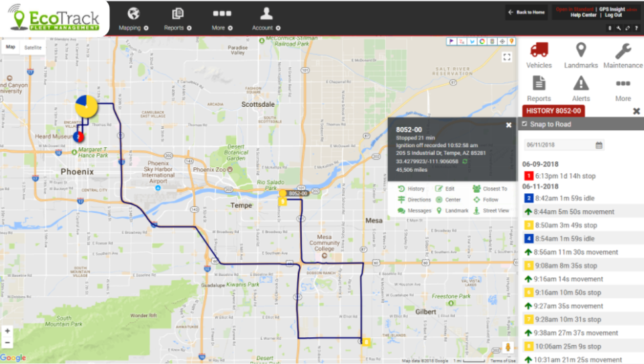Select the 6:13pm 1d 14h stop entry

[581, 176]
